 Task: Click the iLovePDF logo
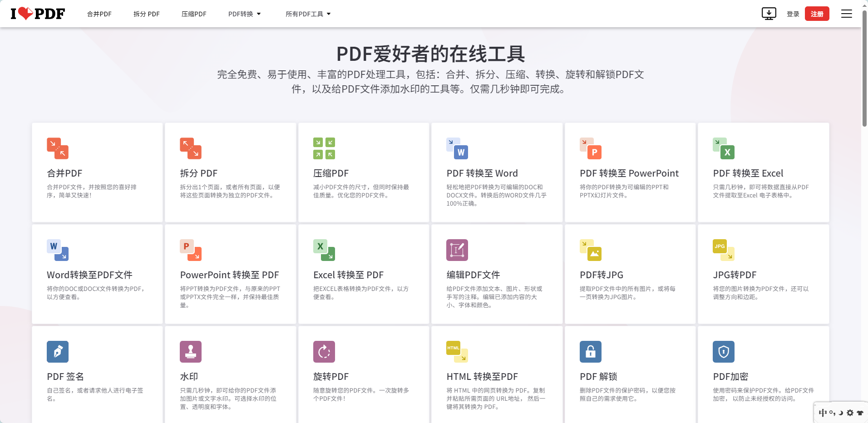coord(38,14)
